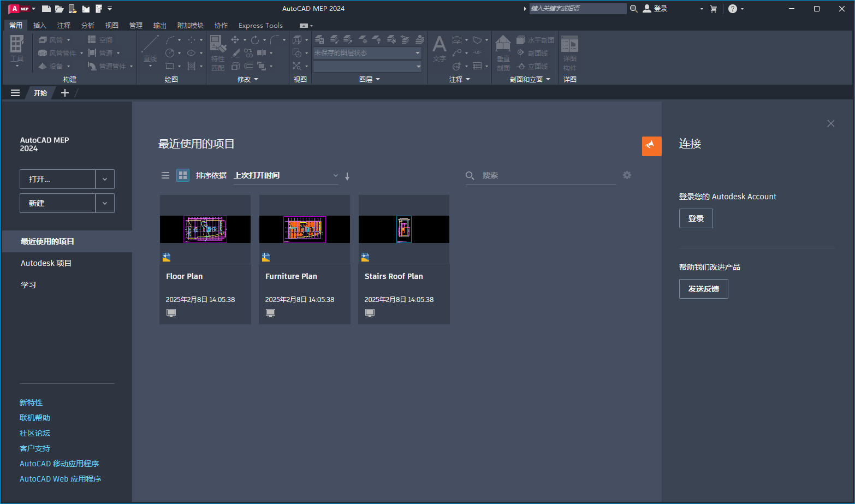855x504 pixels.
Task: Switch to the 插入 ribbon tab
Action: coord(40,25)
